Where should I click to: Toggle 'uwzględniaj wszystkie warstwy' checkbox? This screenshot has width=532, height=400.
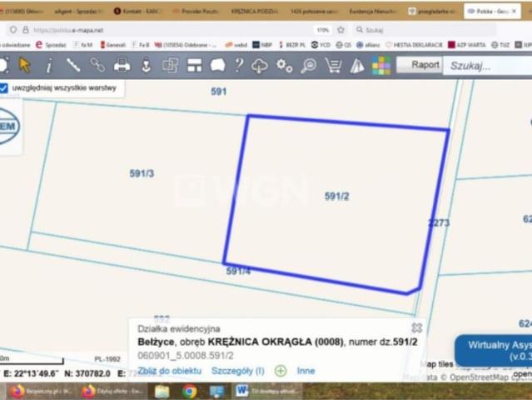tap(5, 87)
